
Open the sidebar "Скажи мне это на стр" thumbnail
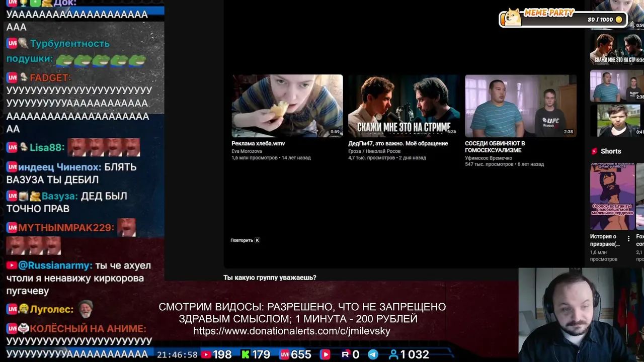617,49
